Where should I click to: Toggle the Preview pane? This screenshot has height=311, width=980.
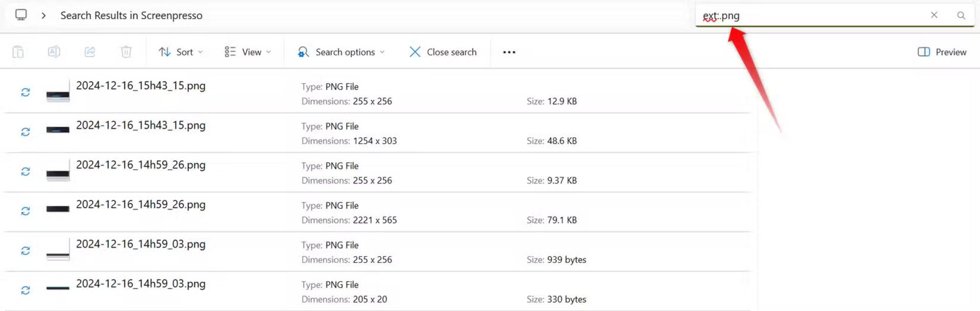coord(942,52)
